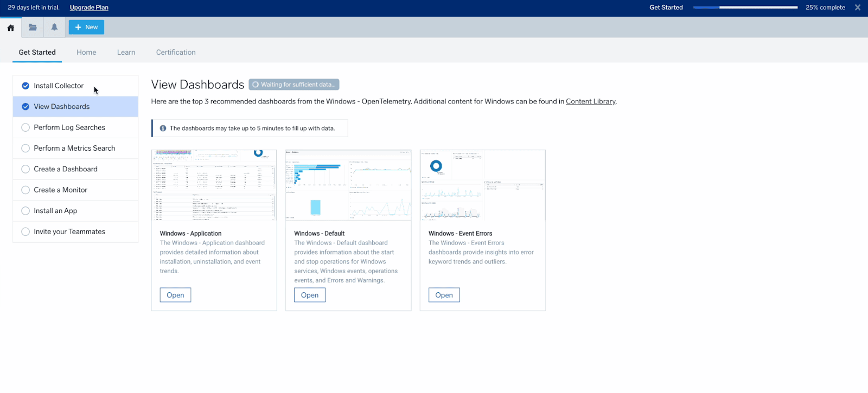Image resolution: width=868 pixels, height=393 pixels.
Task: Click the Windows - Event Errors preview thumbnail
Action: coord(483,185)
